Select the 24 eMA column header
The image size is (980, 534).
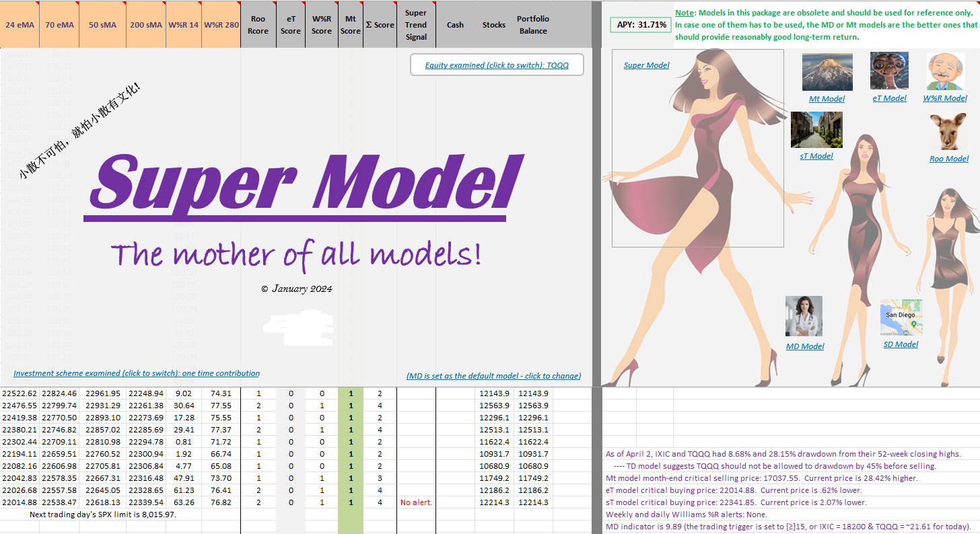[20, 25]
